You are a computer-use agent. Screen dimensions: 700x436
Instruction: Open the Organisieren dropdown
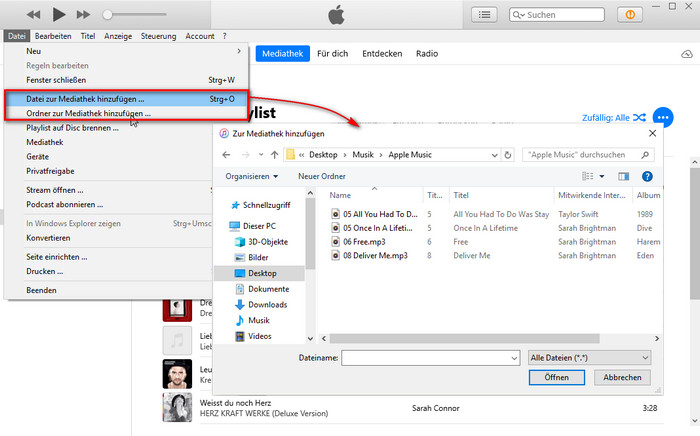[x=252, y=176]
